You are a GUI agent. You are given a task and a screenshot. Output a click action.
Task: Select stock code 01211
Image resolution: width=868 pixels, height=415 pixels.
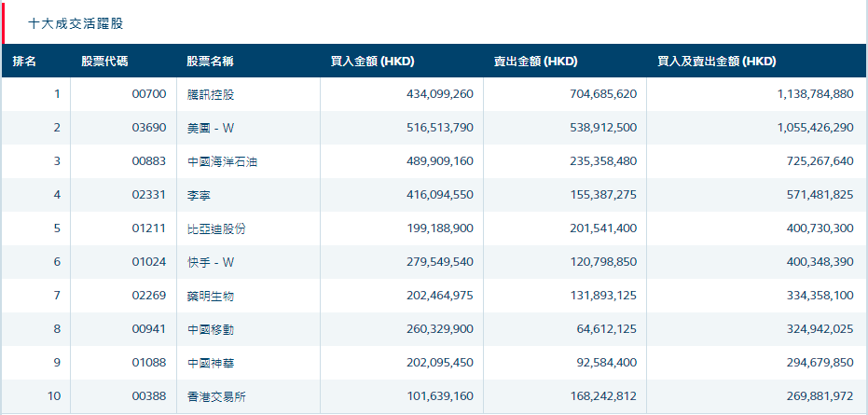149,228
